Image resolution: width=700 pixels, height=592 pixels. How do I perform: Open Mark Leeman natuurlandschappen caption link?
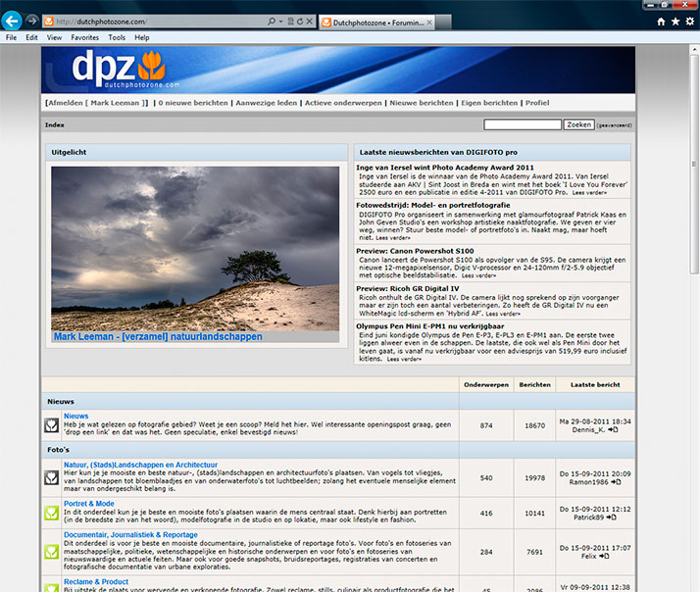[158, 336]
